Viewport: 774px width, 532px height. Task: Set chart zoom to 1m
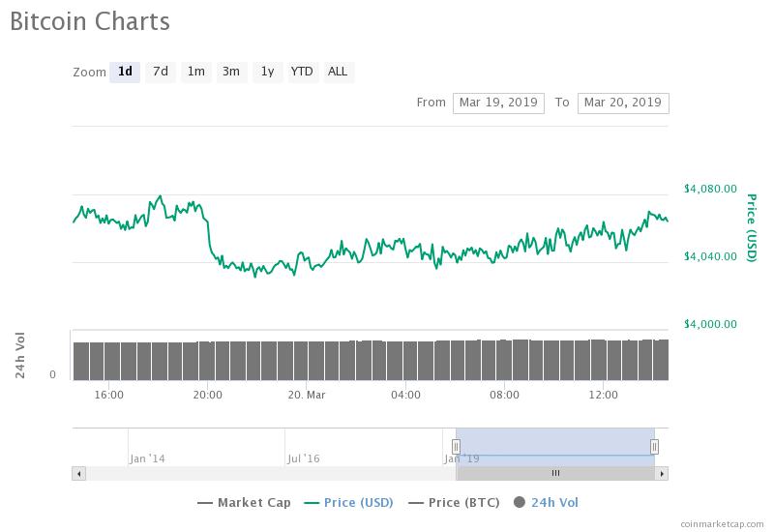click(x=196, y=72)
